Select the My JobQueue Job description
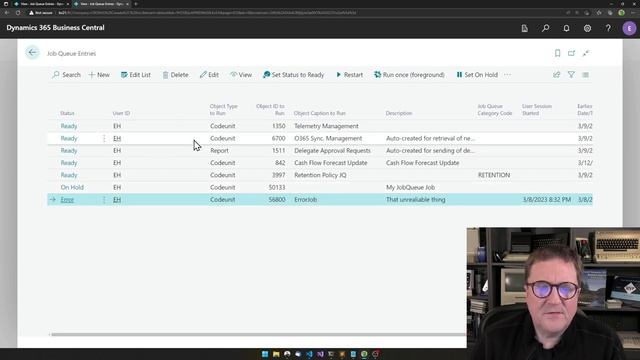The height and width of the screenshot is (360, 640). point(410,187)
